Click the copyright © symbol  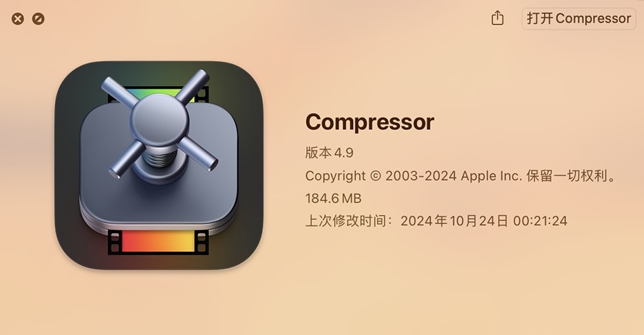pyautogui.click(x=376, y=176)
